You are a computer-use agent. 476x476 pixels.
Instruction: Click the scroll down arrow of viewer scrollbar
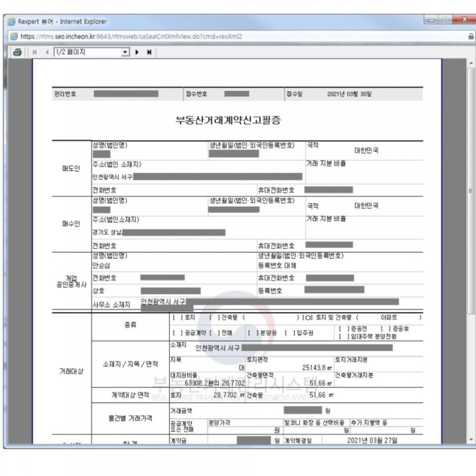[471, 439]
